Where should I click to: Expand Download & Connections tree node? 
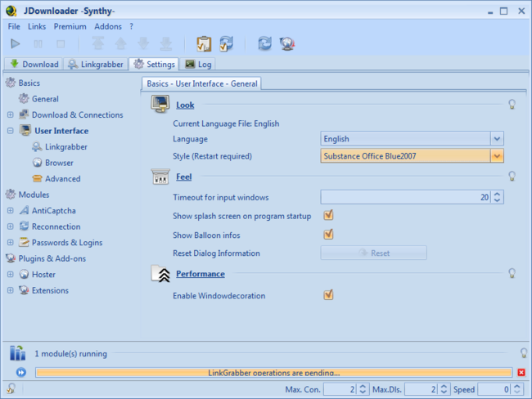pyautogui.click(x=11, y=114)
